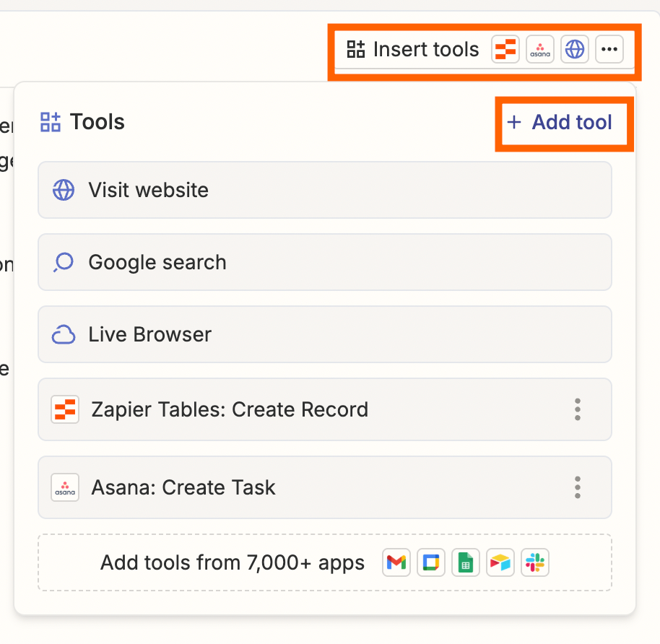
Task: Select the Google search tool
Action: 324,262
